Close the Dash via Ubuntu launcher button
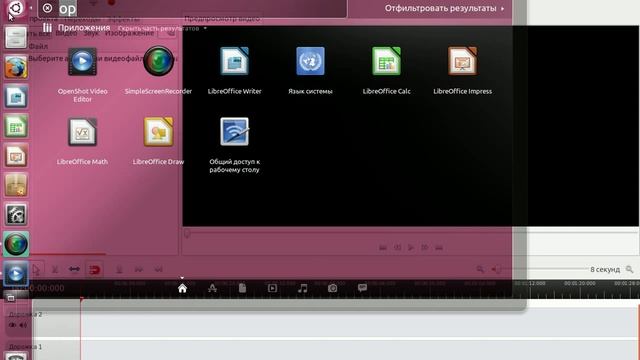 pos(16,8)
